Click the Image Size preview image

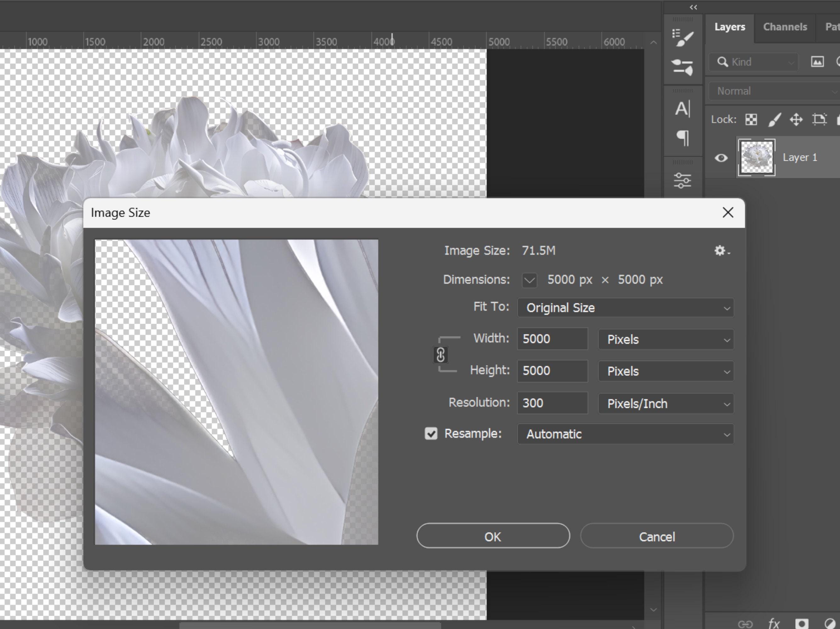[x=236, y=392]
